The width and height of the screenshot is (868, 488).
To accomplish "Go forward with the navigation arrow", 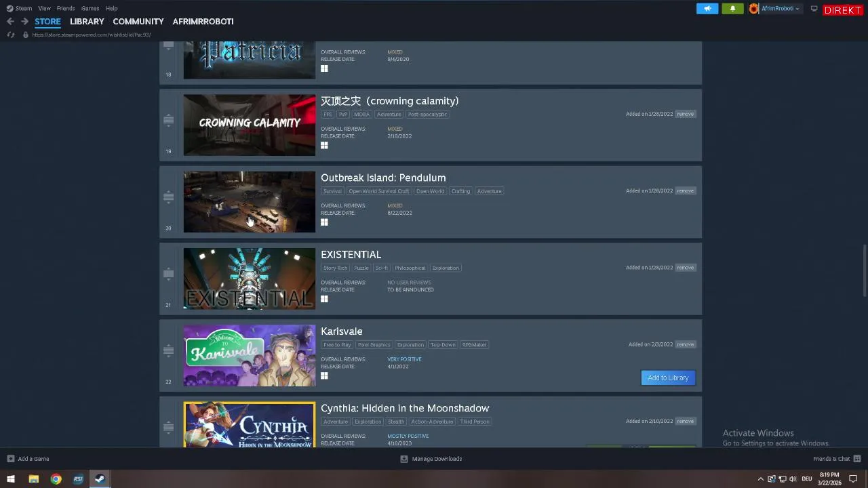I will point(24,22).
